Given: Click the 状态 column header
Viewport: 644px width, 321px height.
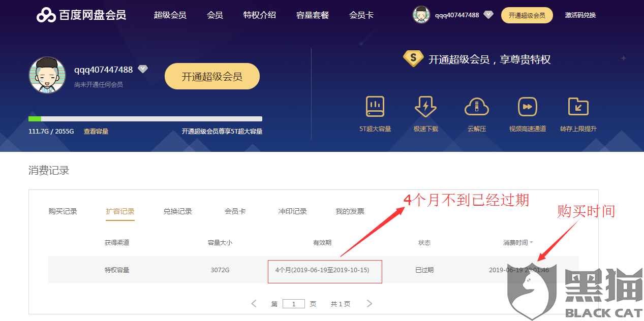Looking at the screenshot, I should coord(424,243).
